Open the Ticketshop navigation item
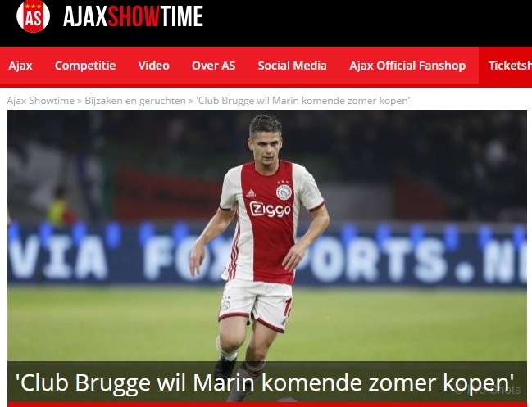Viewport: 532px width, 407px height. pos(510,66)
